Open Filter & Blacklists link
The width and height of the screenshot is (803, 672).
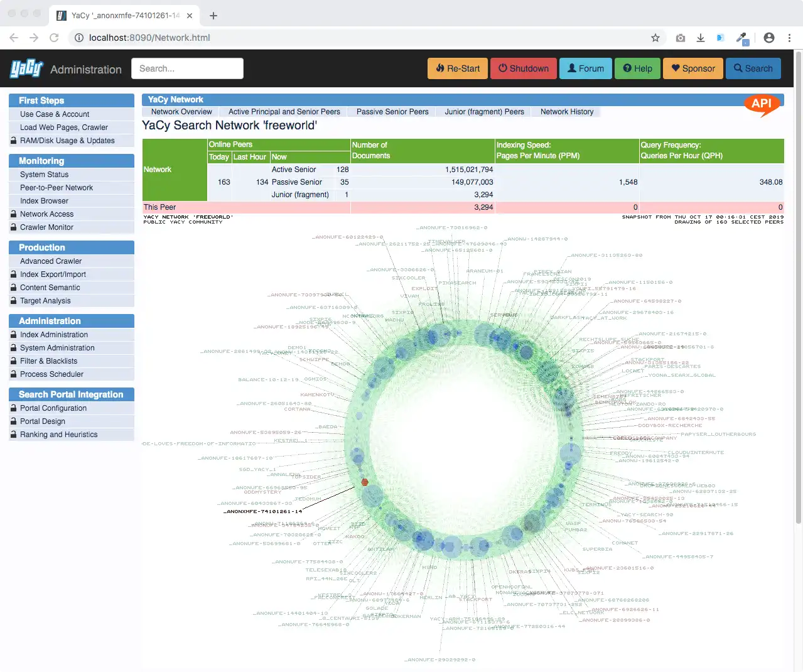point(48,361)
